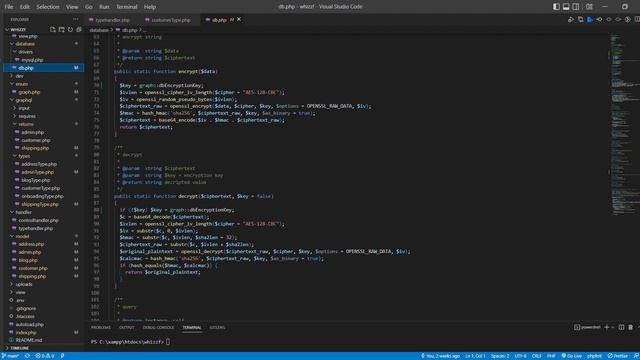Close the db.php editor tab

239,19
